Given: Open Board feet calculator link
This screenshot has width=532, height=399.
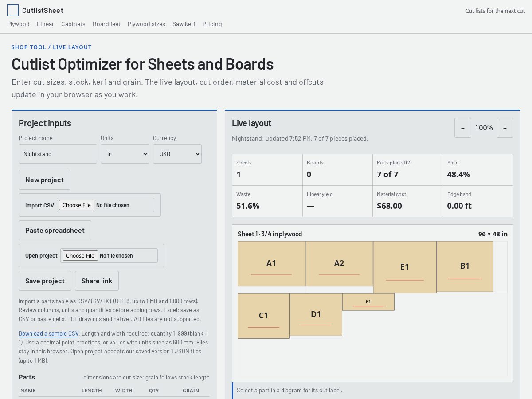Looking at the screenshot, I should pos(106,24).
